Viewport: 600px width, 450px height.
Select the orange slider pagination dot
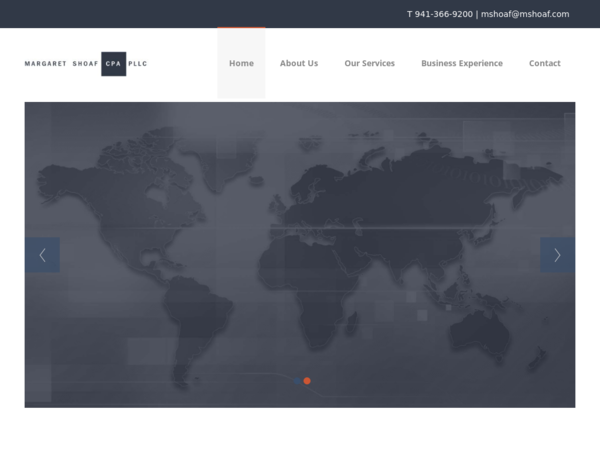tap(307, 381)
